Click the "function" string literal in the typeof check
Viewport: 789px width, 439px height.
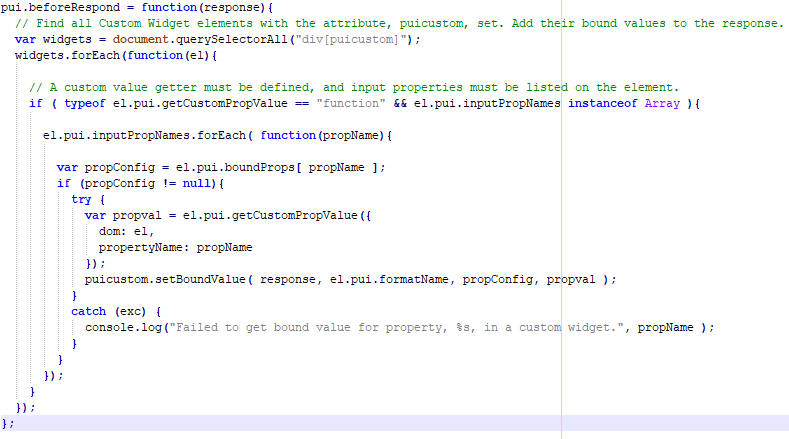click(351, 104)
